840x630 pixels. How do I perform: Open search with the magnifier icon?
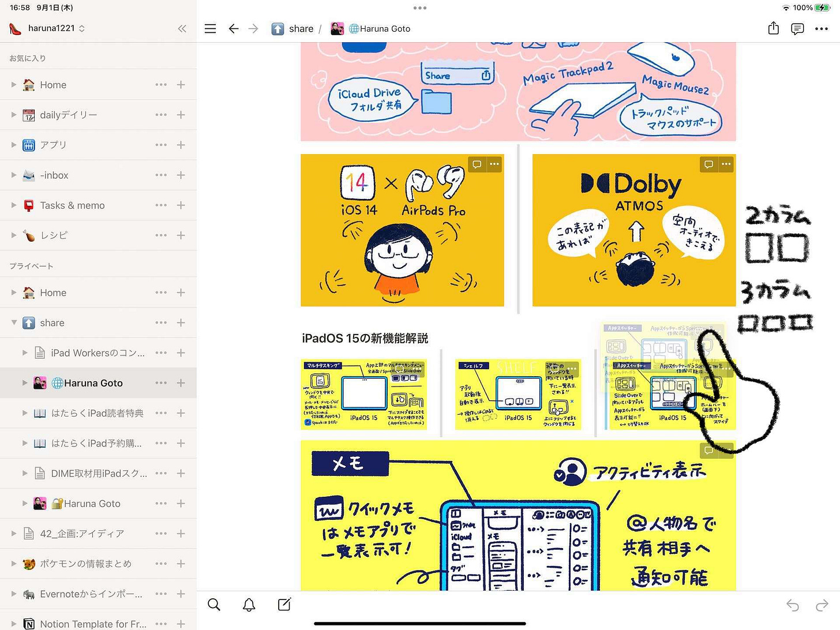pyautogui.click(x=214, y=605)
